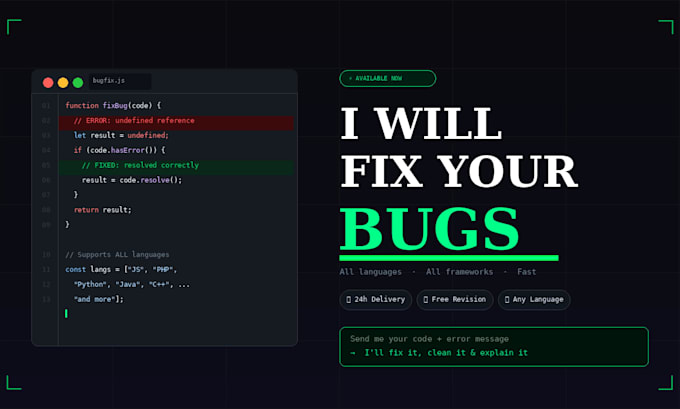The height and width of the screenshot is (409, 680).
Task: Click the green 'BUGS' headline
Action: (429, 229)
